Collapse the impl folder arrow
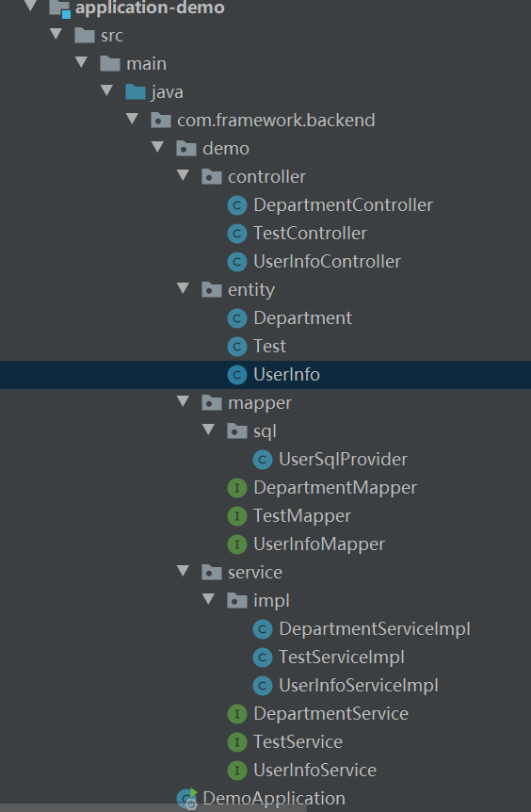Image resolution: width=531 pixels, height=812 pixels. coord(209,599)
